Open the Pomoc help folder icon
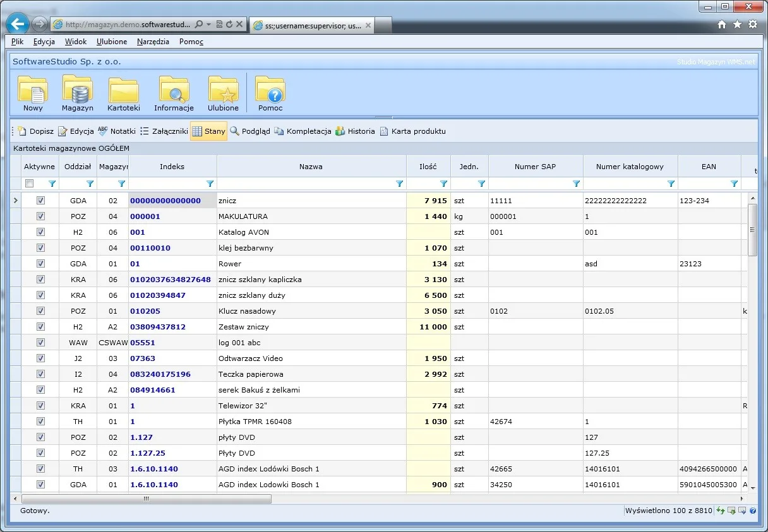Image resolution: width=768 pixels, height=532 pixels. (270, 90)
